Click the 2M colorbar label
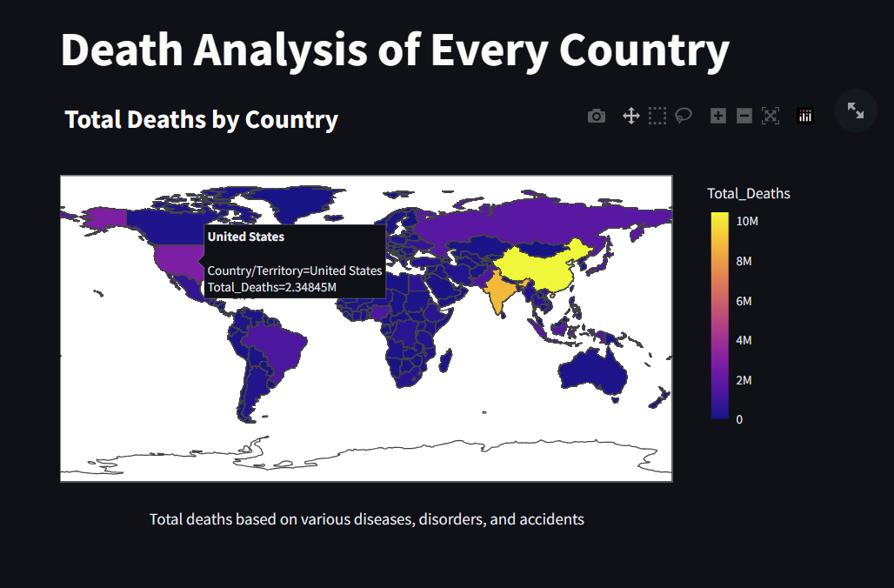 744,380
